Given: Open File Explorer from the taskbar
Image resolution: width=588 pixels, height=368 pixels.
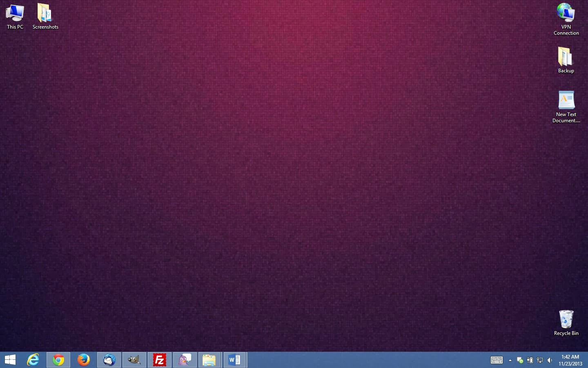Looking at the screenshot, I should click(x=209, y=360).
